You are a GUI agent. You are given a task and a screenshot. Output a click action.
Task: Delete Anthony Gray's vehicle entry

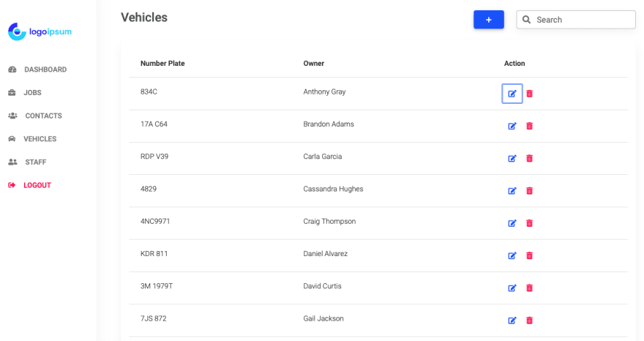point(529,94)
